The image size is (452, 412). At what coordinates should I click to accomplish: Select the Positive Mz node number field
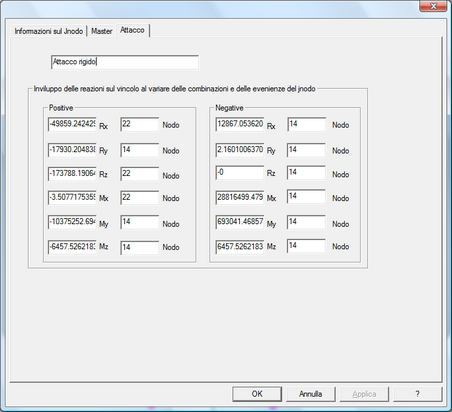pyautogui.click(x=140, y=247)
